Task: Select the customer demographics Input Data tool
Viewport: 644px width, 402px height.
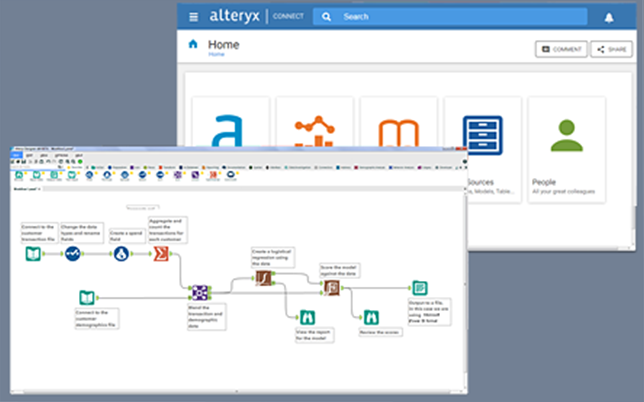Action: click(87, 297)
